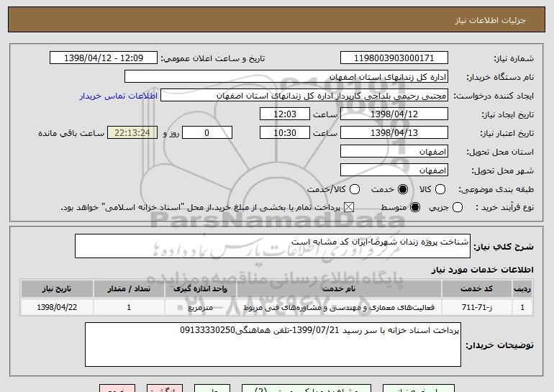Click the delivery province field اصفهان
The height and width of the screenshot is (392, 554).
coord(394,152)
